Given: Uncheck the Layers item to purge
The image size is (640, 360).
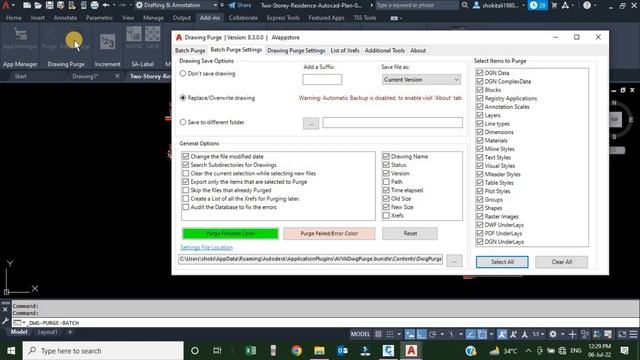Looking at the screenshot, I should coord(480,115).
